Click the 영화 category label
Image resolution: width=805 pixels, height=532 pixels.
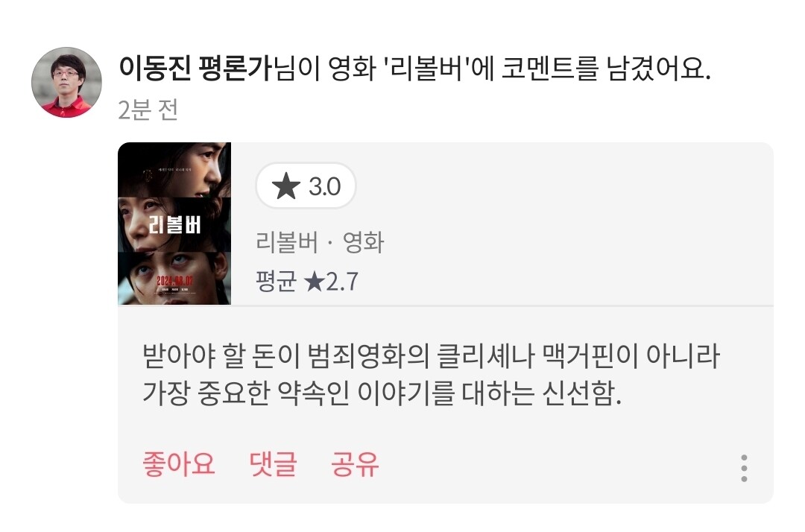click(364, 241)
